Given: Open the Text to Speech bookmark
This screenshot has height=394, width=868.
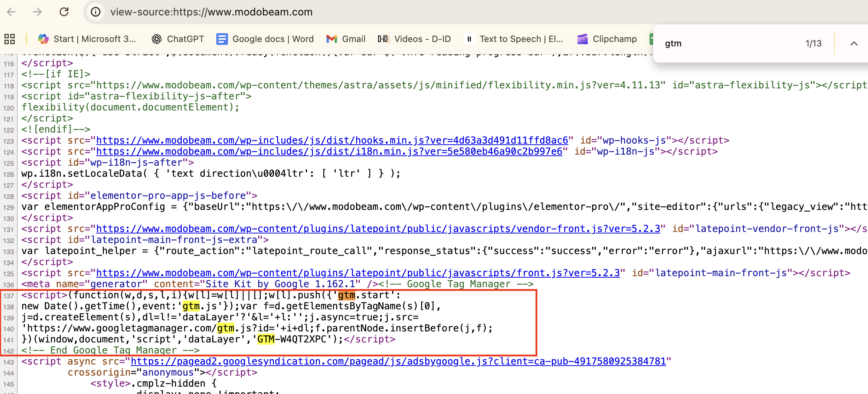Looking at the screenshot, I should (514, 39).
